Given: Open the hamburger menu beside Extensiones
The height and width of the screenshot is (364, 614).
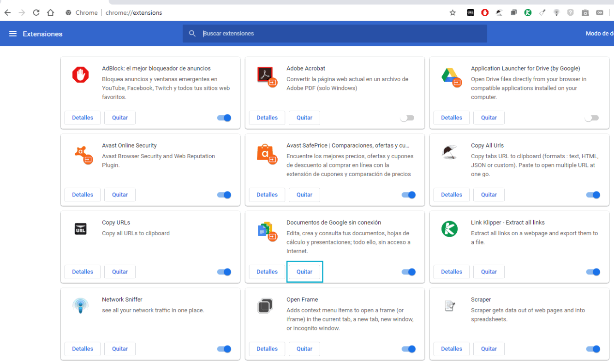Looking at the screenshot, I should click(13, 34).
